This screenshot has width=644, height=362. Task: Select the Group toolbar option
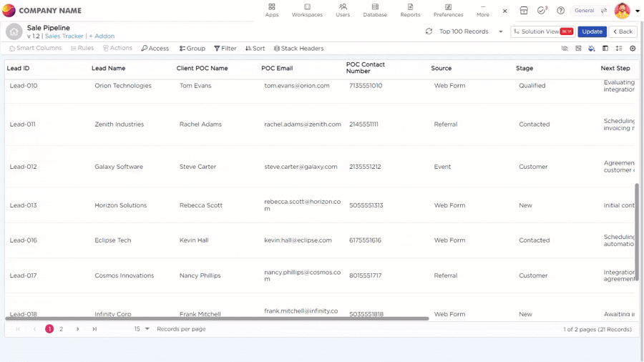192,49
